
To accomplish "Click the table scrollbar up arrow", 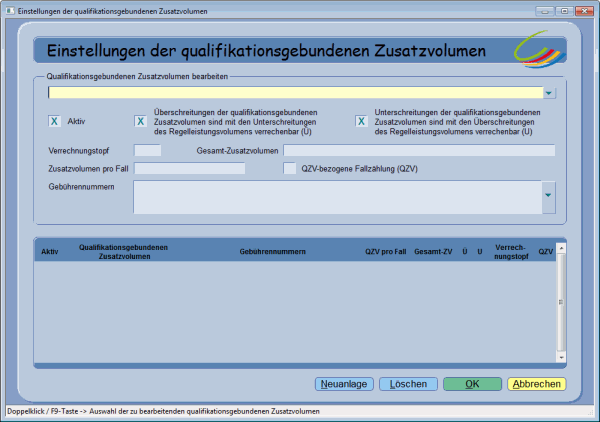I will 561,248.
